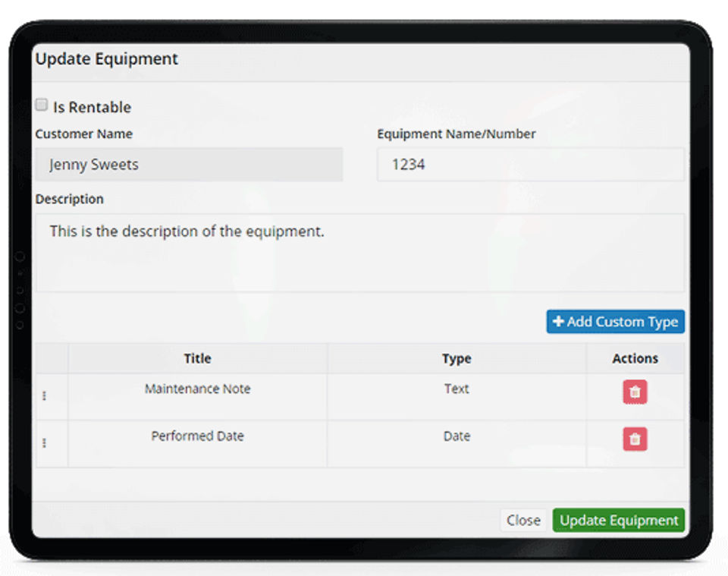Click the Title column header

coord(197,359)
